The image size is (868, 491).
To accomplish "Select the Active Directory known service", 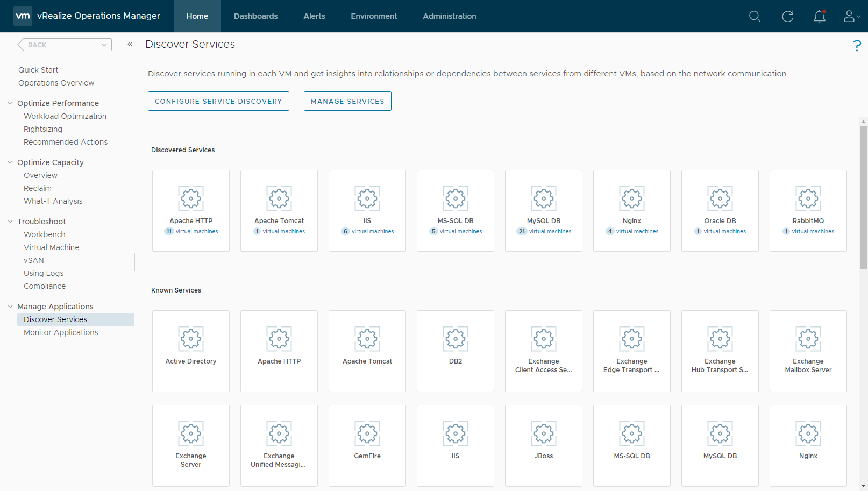I will pos(190,351).
